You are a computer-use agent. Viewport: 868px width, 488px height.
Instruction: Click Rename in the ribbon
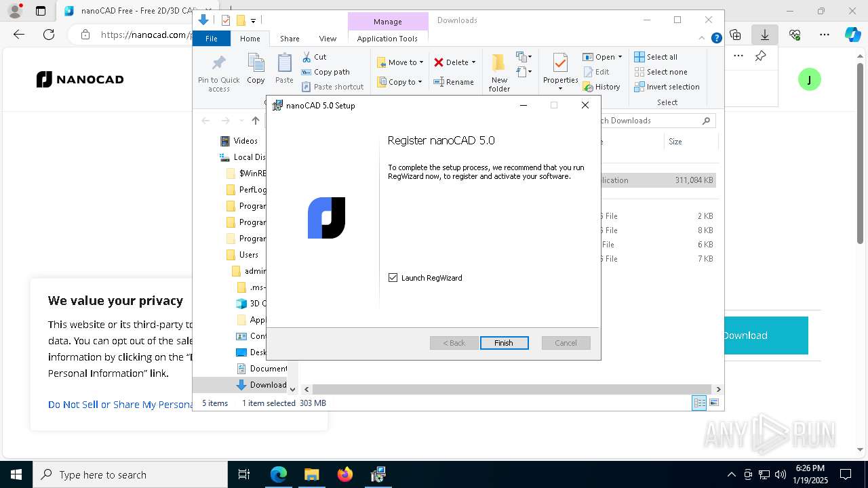454,82
